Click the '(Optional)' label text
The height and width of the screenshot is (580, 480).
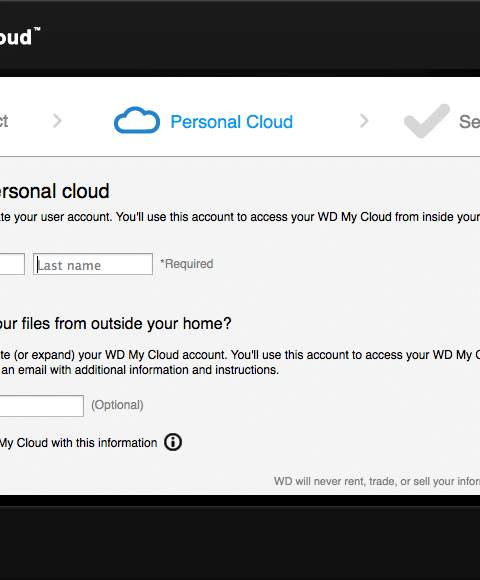[x=117, y=405]
